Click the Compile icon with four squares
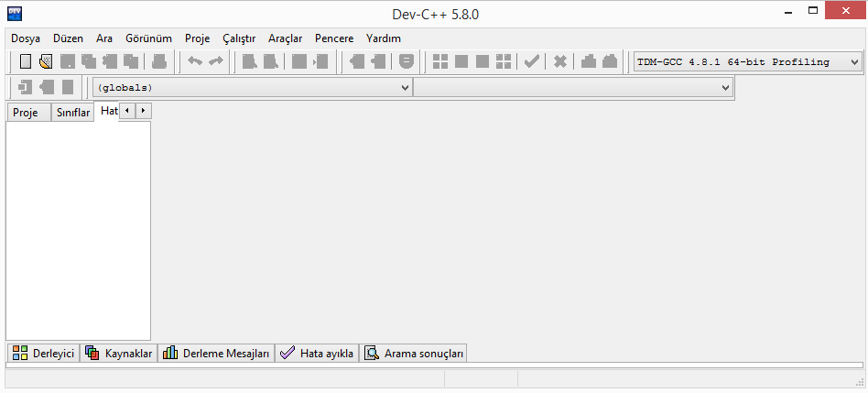The image size is (868, 393). pos(440,62)
